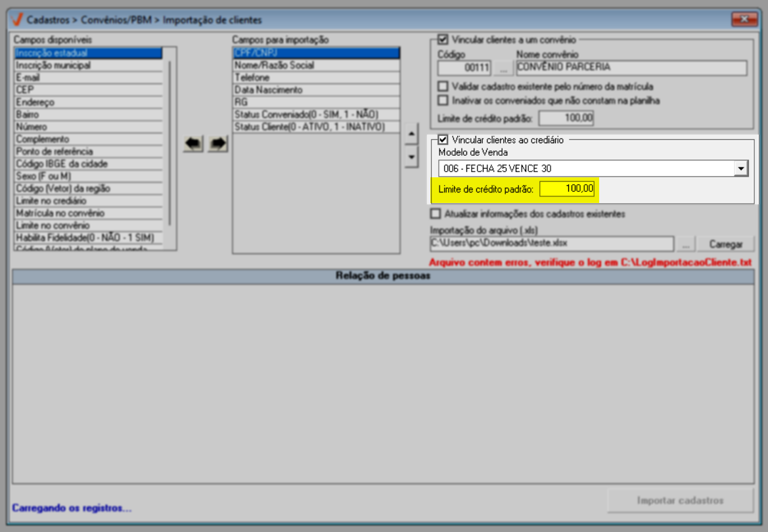This screenshot has height=532, width=768.
Task: Enable Inativar os conveniados que não constam
Action: point(443,100)
